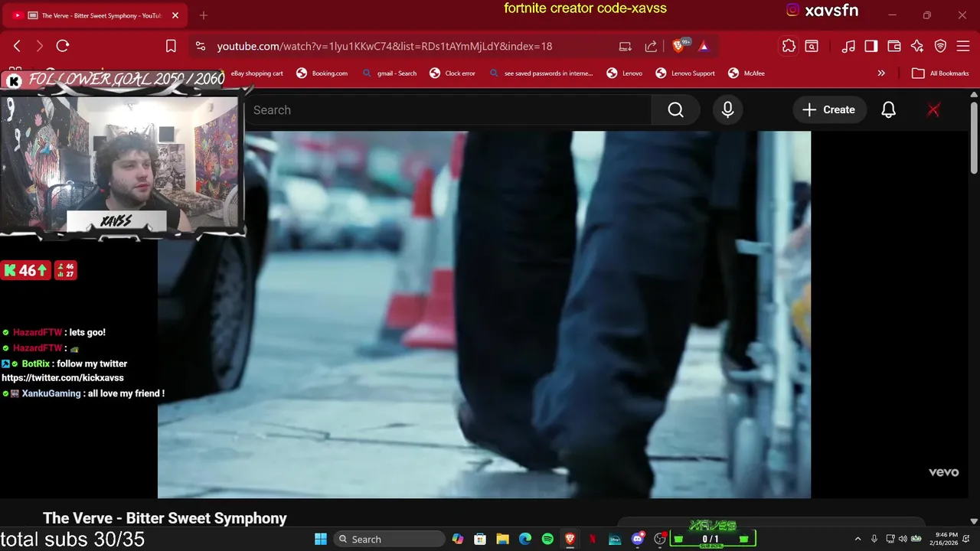Viewport: 980px width, 551px height.
Task: Click the address bar URL text
Action: click(384, 46)
